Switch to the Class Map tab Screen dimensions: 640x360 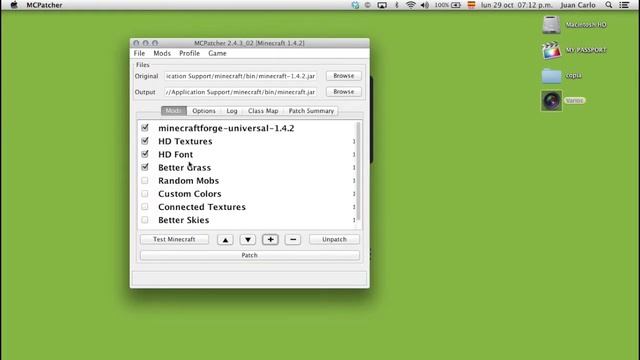(x=263, y=111)
